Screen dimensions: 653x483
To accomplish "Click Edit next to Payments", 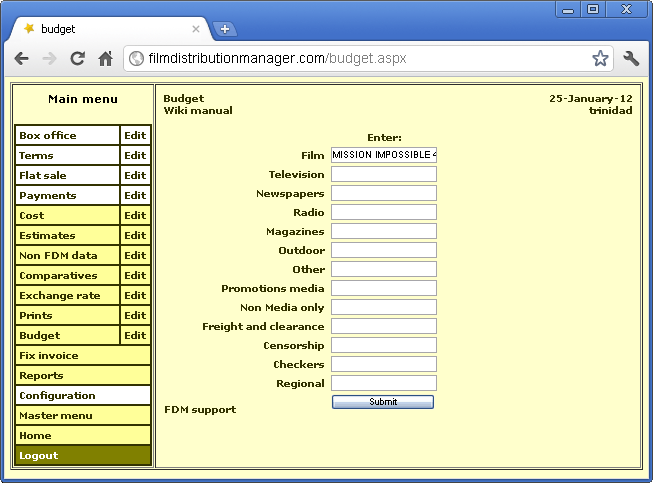I will (x=135, y=196).
